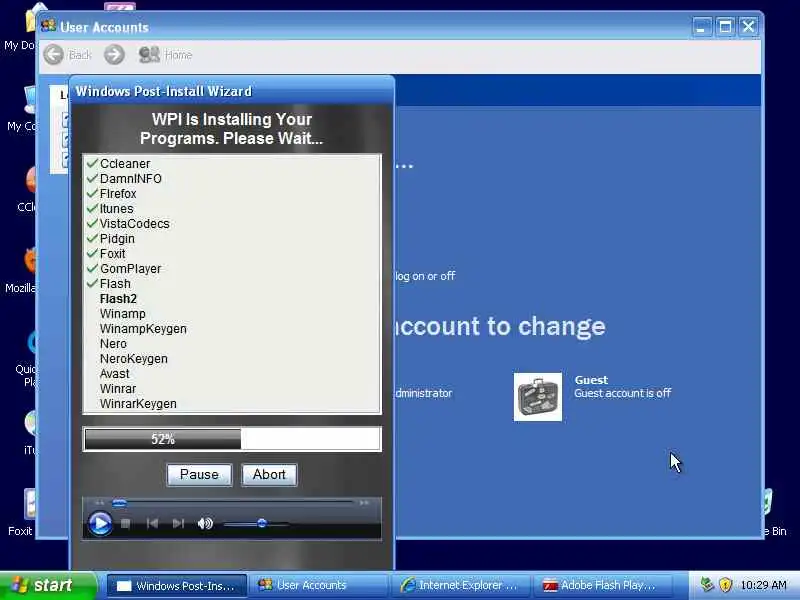
Task: Select Ccleaner in the install list
Action: [x=125, y=164]
